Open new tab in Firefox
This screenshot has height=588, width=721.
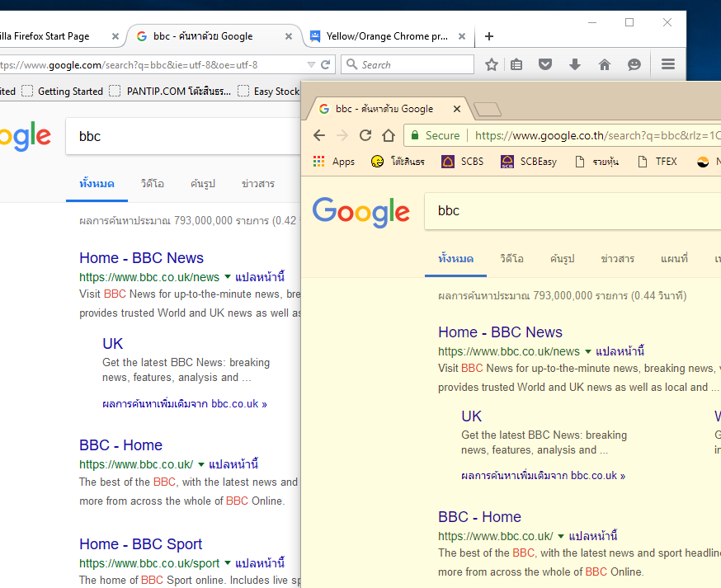tap(489, 36)
